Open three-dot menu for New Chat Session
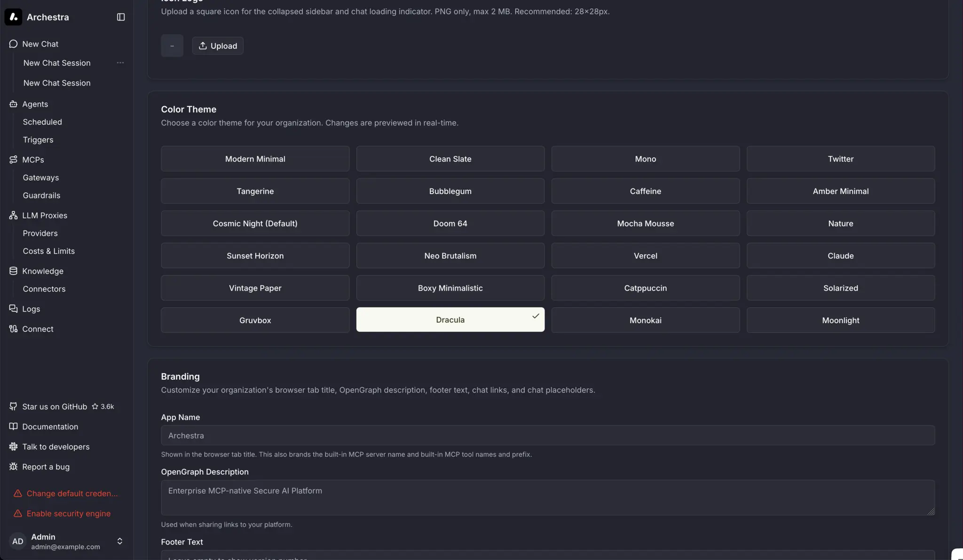 coord(120,62)
